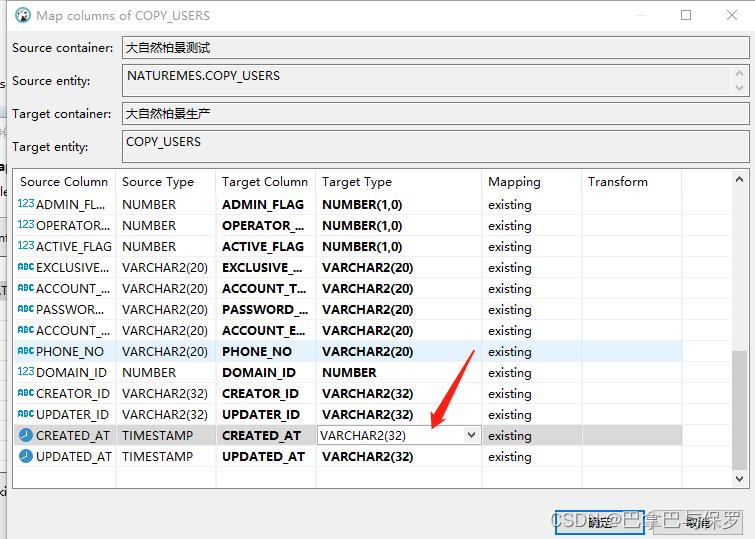
Task: Click the 取消 cancel button
Action: point(696,521)
